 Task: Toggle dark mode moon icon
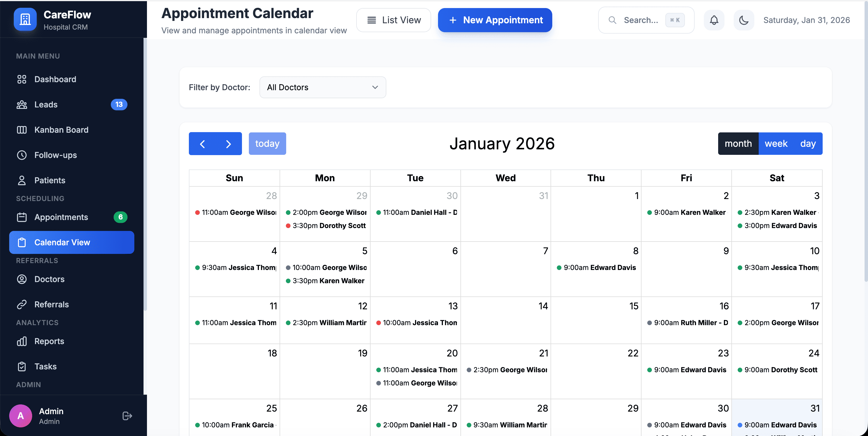743,20
